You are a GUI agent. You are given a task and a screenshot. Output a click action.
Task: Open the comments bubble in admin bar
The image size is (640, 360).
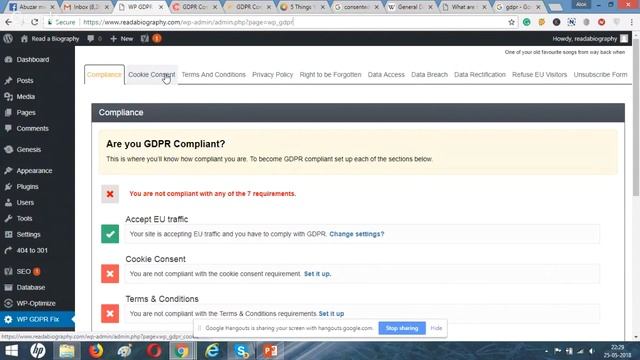pyautogui.click(x=94, y=39)
